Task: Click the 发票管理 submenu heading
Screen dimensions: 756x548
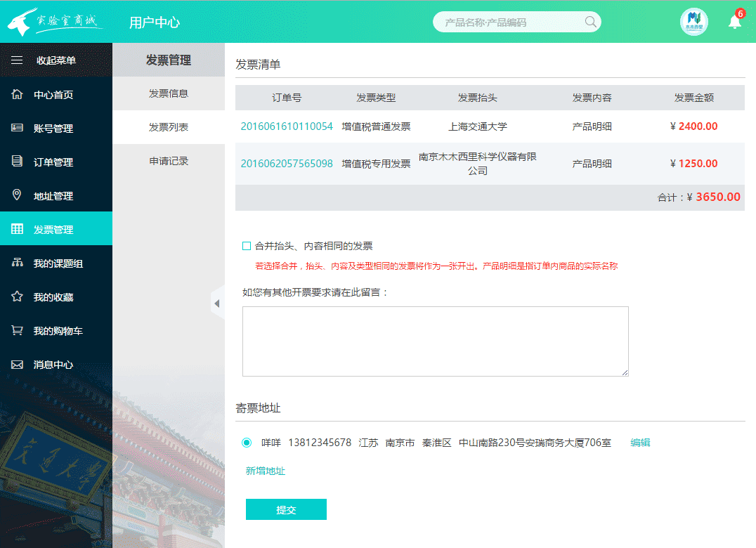Action: (168, 60)
